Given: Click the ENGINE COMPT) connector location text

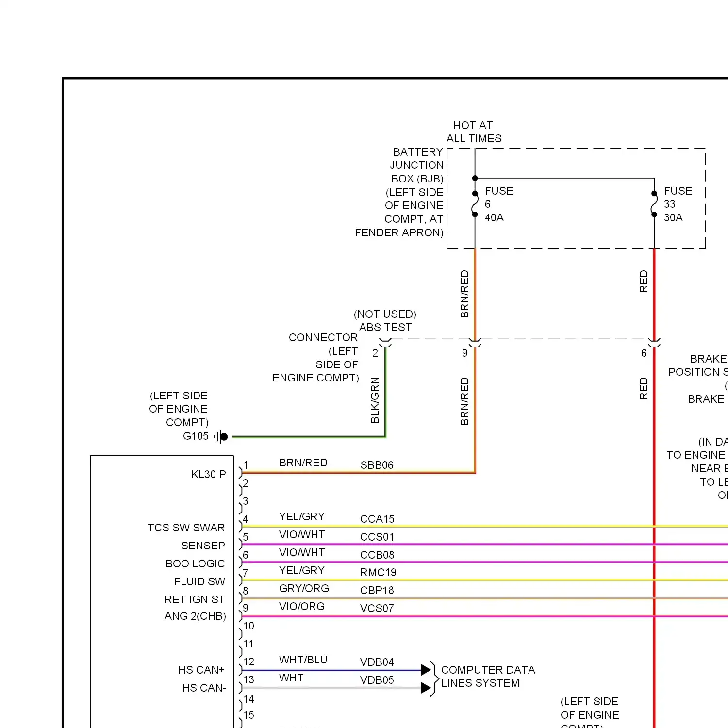Looking at the screenshot, I should click(315, 378).
